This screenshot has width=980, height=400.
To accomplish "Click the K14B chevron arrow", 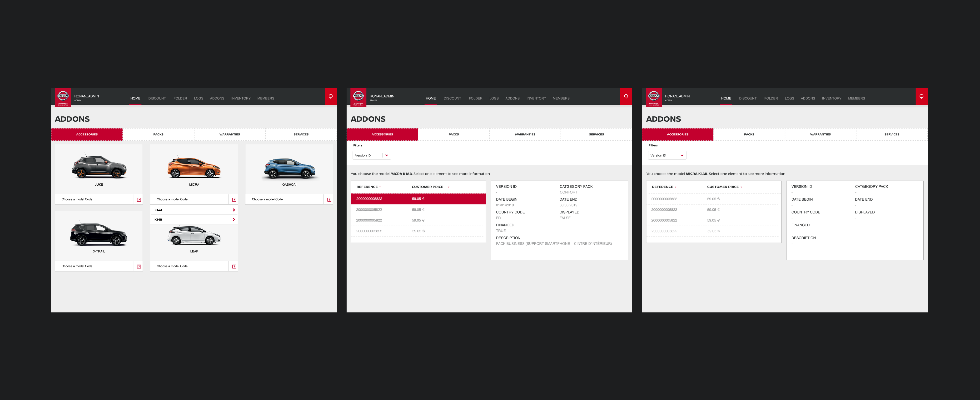I will click(234, 219).
